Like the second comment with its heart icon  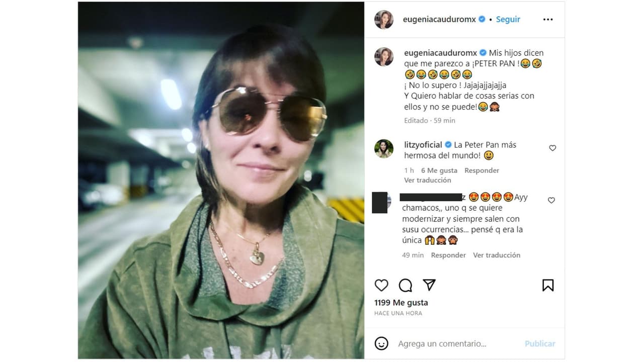coord(552,200)
